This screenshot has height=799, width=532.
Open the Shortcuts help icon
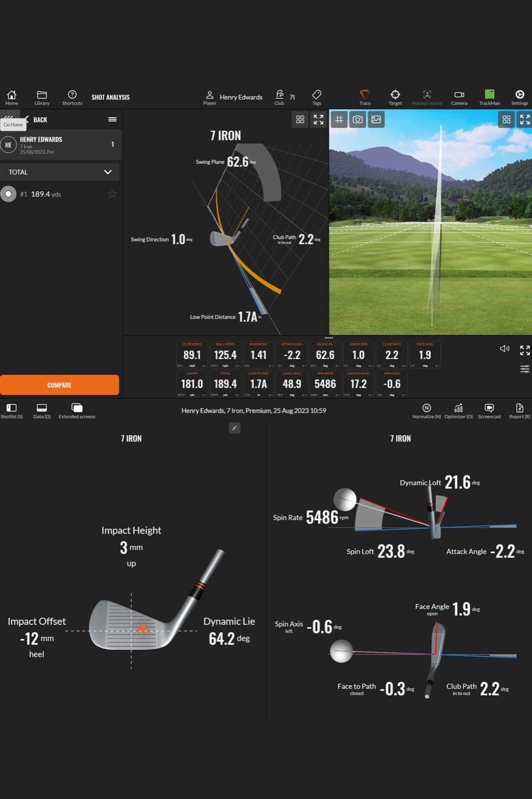click(72, 98)
